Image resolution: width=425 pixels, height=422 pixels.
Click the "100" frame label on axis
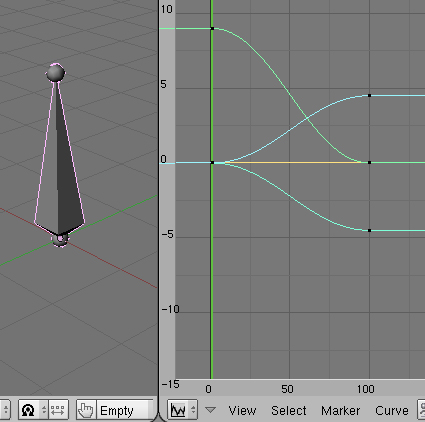(366, 389)
